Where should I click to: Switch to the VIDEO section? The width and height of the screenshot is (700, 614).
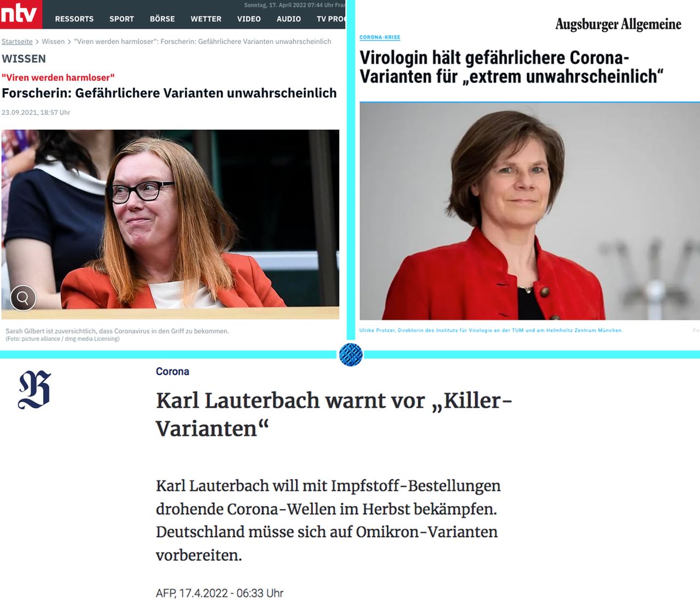(249, 19)
